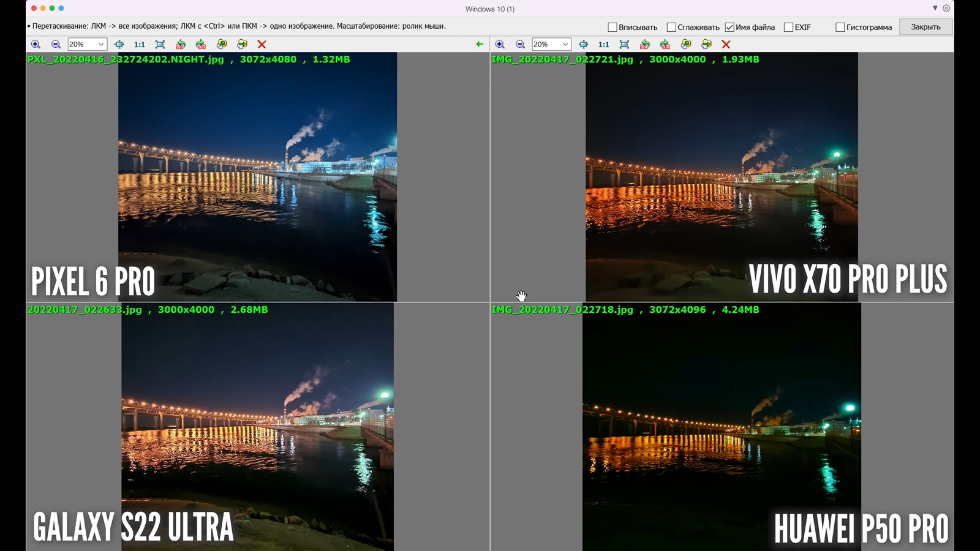Click the file name IMG_20220417_022718.jpg
980x551 pixels.
click(x=562, y=310)
